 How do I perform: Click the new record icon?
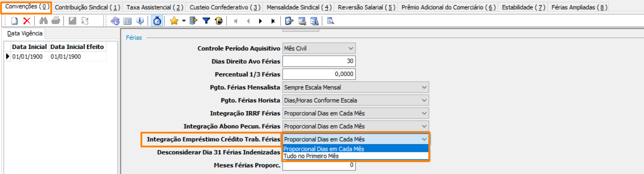(x=14, y=21)
